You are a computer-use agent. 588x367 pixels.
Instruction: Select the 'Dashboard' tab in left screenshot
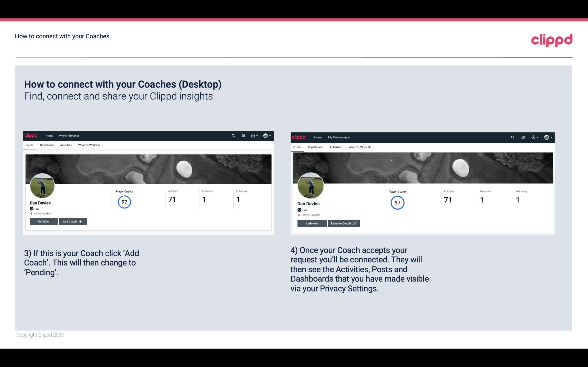click(x=46, y=145)
